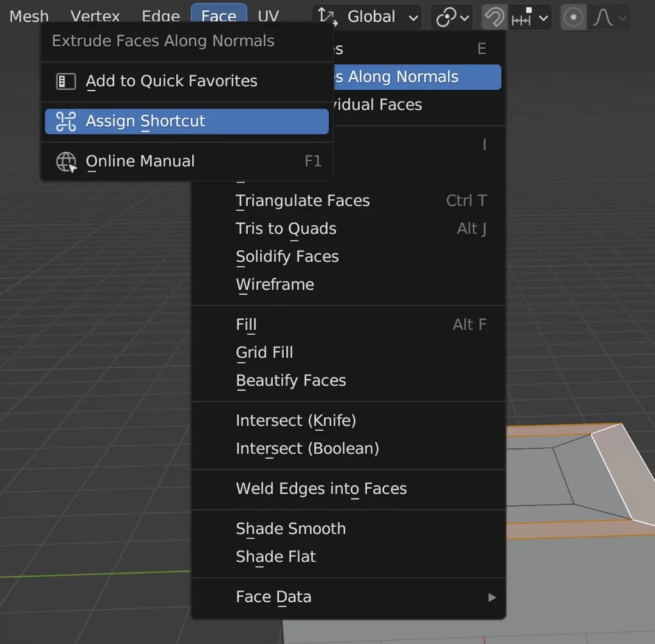Image resolution: width=655 pixels, height=644 pixels.
Task: Click the Quick Favorites panel icon
Action: tap(66, 81)
